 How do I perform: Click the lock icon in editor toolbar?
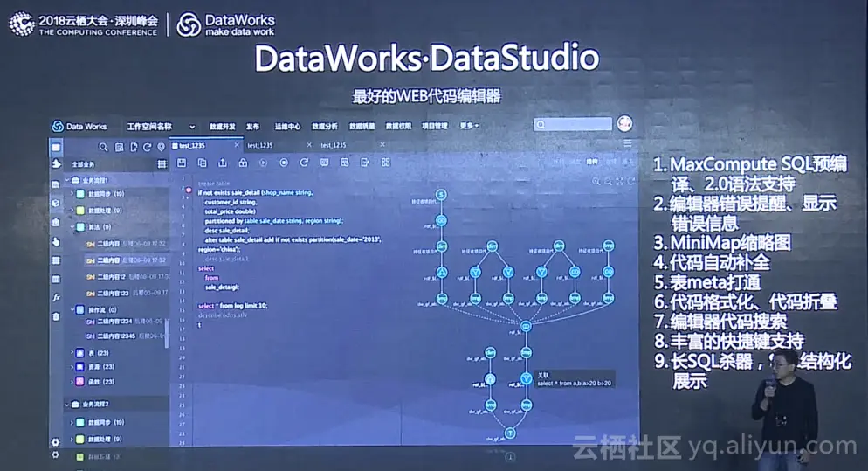[243, 163]
